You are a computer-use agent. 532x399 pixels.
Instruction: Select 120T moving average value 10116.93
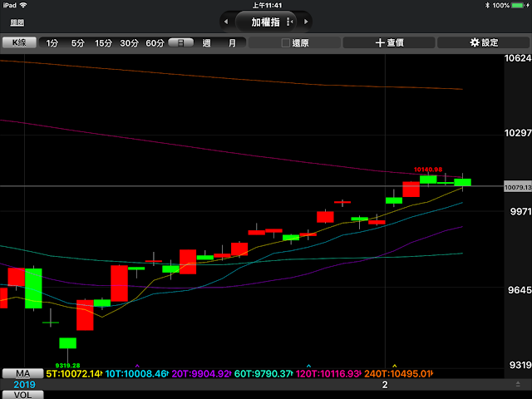(329, 374)
